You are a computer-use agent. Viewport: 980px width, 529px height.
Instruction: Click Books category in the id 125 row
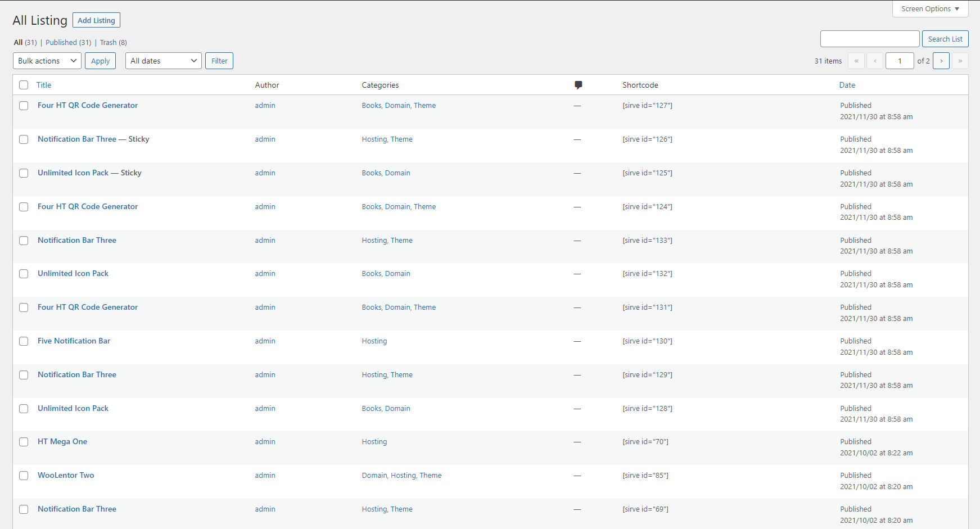point(372,173)
